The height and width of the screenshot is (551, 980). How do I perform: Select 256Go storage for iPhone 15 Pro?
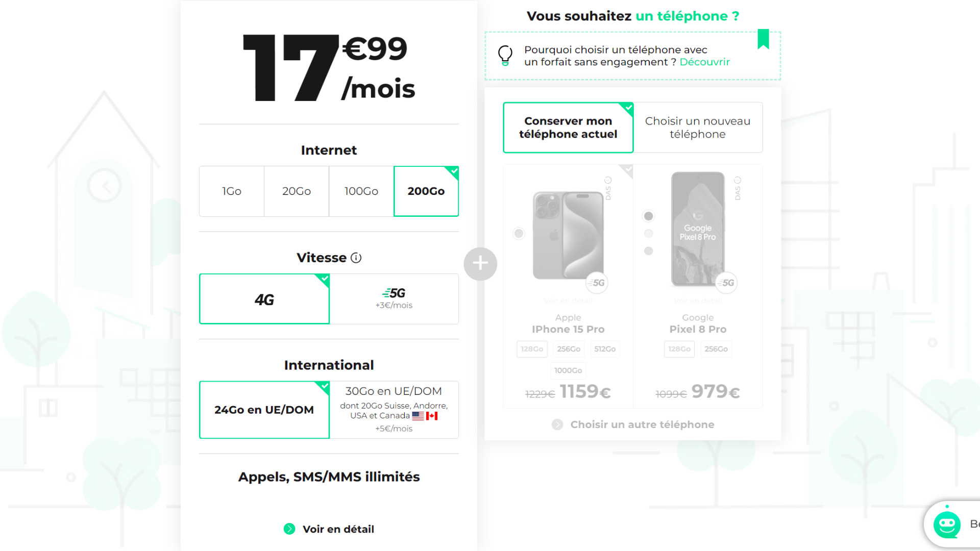click(569, 349)
